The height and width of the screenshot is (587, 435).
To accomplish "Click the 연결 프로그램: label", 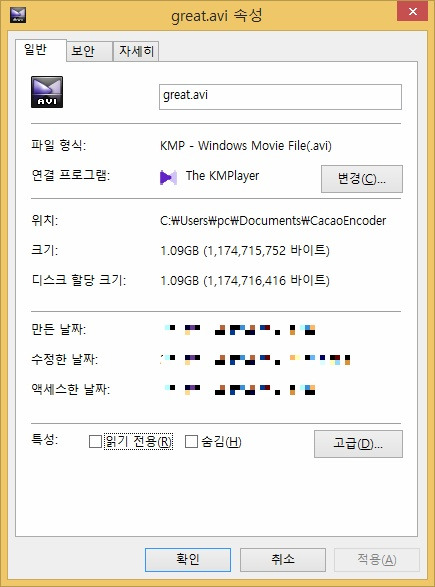I will coord(71,175).
